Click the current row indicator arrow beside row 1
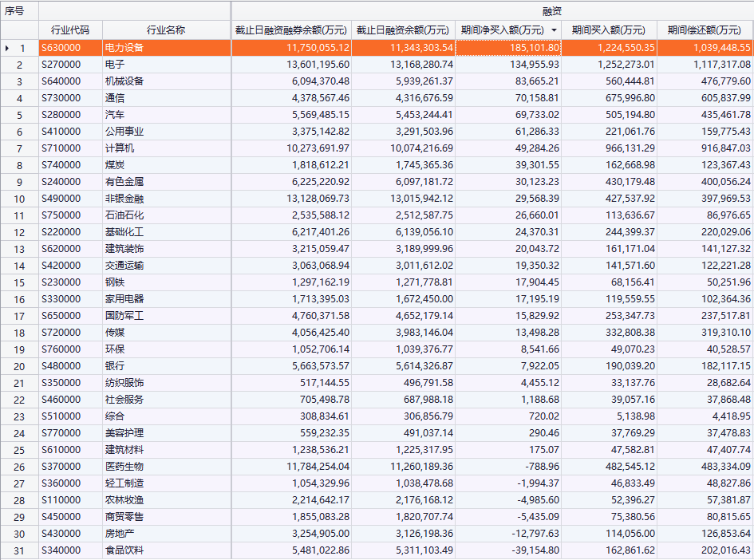The width and height of the screenshot is (754, 560). click(7, 48)
